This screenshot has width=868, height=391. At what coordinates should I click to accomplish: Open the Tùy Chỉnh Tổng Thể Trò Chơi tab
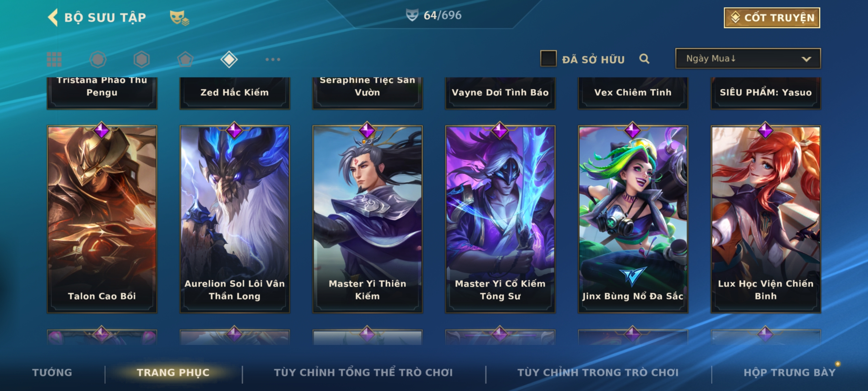pyautogui.click(x=363, y=373)
